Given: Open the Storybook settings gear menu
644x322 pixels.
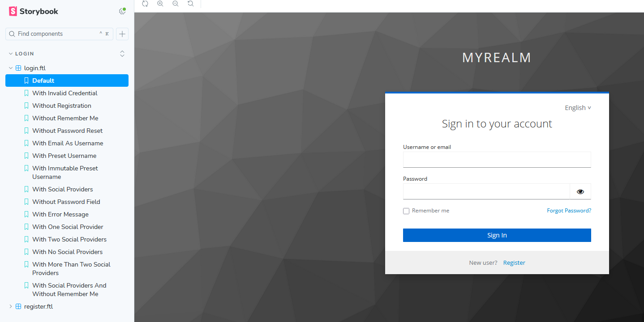Looking at the screenshot, I should coord(122,11).
